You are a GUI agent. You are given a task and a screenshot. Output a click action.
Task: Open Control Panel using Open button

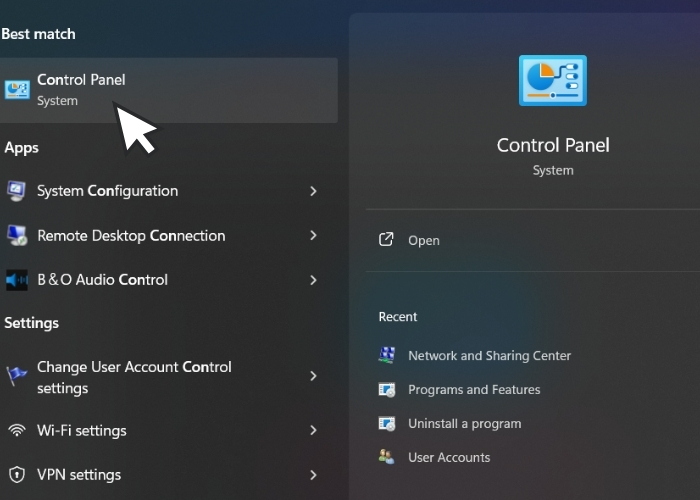[423, 240]
